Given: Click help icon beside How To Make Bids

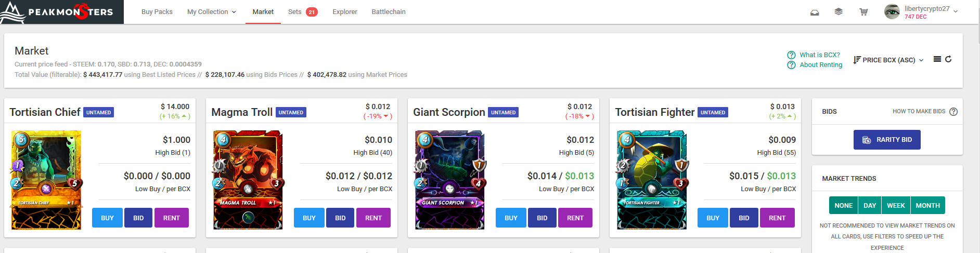Looking at the screenshot, I should 953,112.
